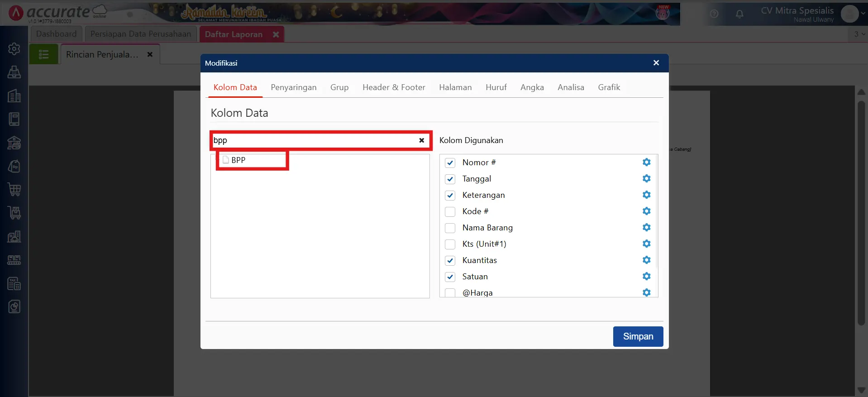Click inside the bpp search field

point(312,140)
